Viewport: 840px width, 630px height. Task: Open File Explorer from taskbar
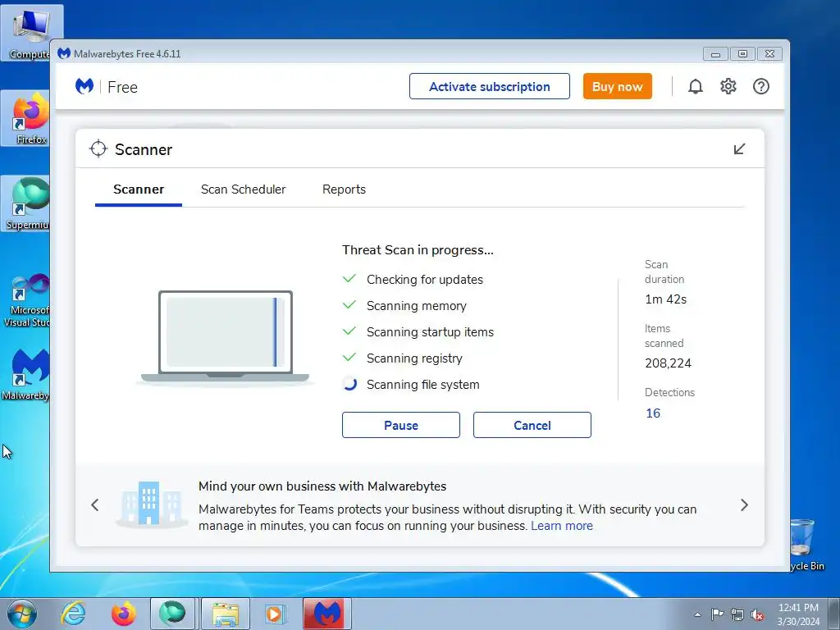click(226, 614)
